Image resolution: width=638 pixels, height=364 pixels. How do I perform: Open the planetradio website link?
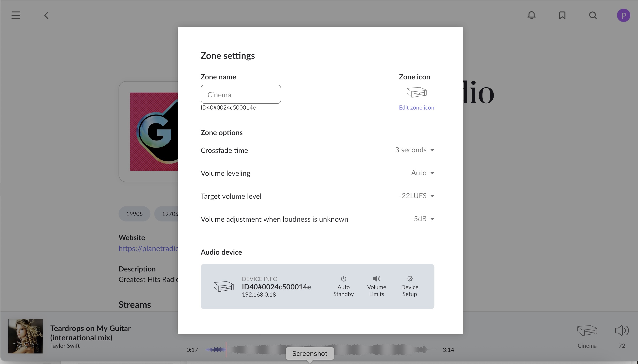click(148, 248)
